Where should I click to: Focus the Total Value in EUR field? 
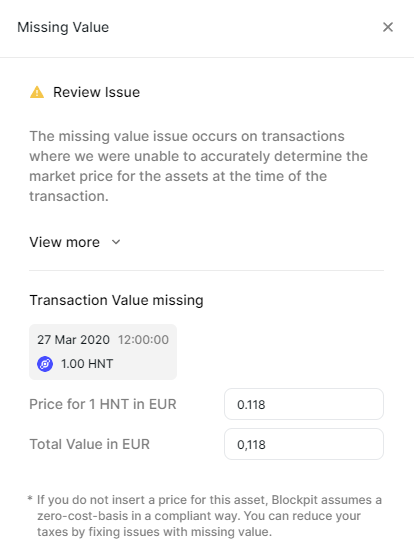coord(304,444)
